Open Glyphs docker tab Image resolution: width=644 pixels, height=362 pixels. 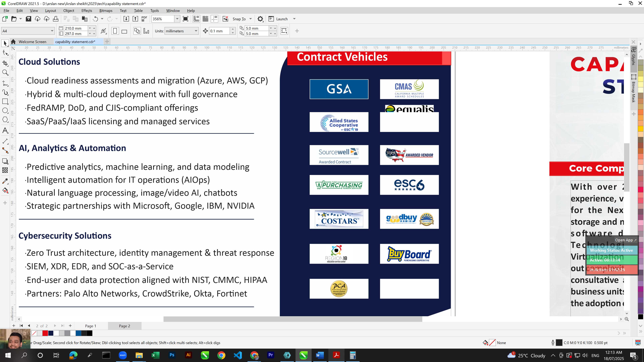633,56
